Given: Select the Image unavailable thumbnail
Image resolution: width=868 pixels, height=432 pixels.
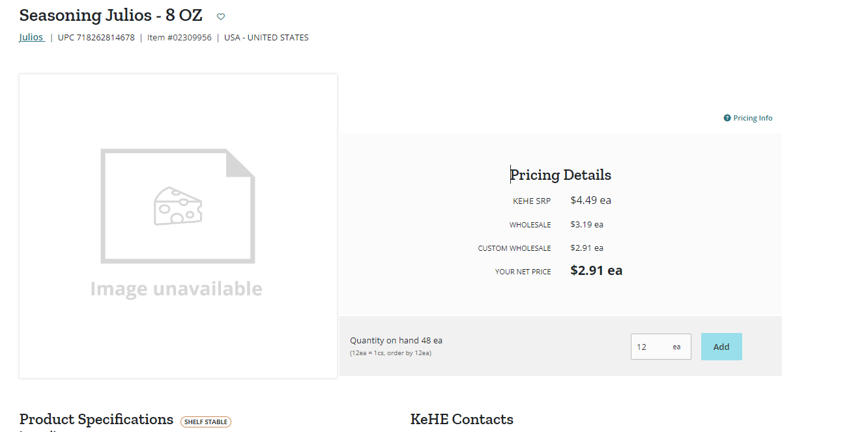Looking at the screenshot, I should coord(178,225).
